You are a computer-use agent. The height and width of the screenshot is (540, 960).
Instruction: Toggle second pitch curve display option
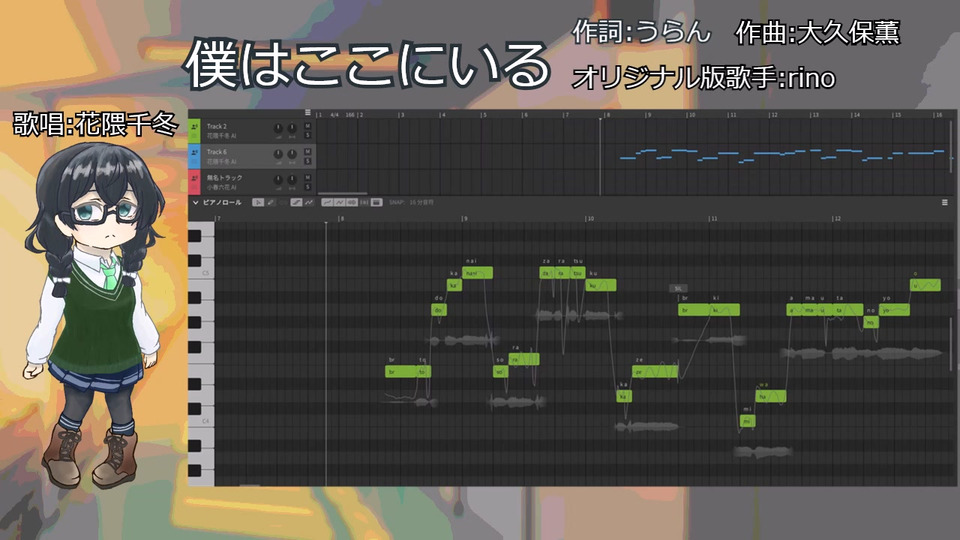tap(340, 203)
